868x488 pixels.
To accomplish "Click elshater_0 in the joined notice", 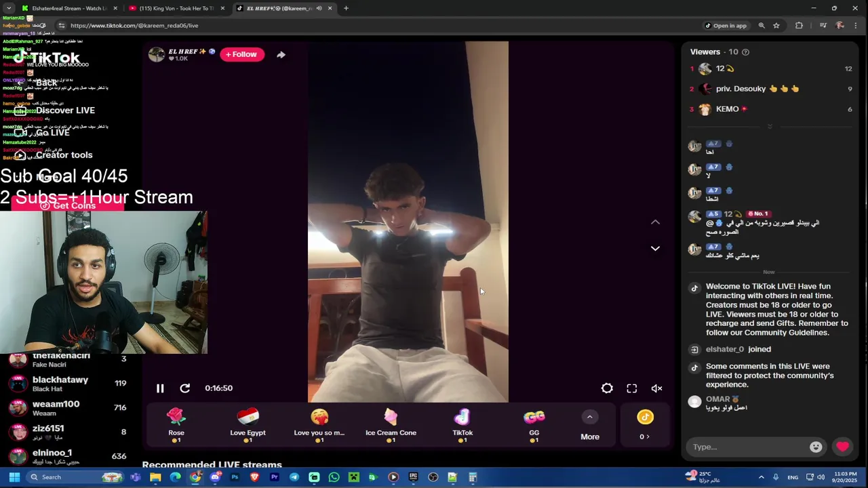I will click(x=725, y=350).
